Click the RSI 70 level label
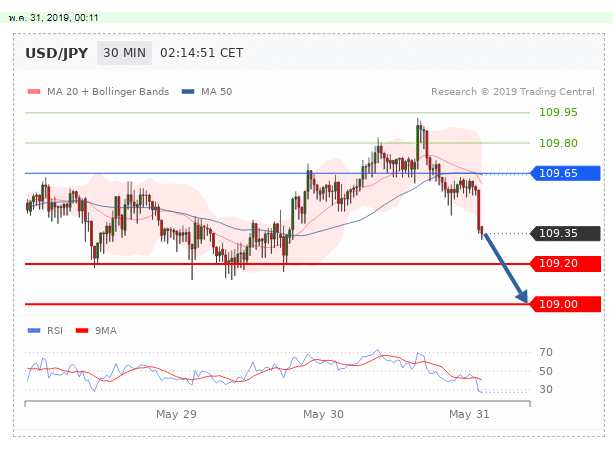 [546, 352]
